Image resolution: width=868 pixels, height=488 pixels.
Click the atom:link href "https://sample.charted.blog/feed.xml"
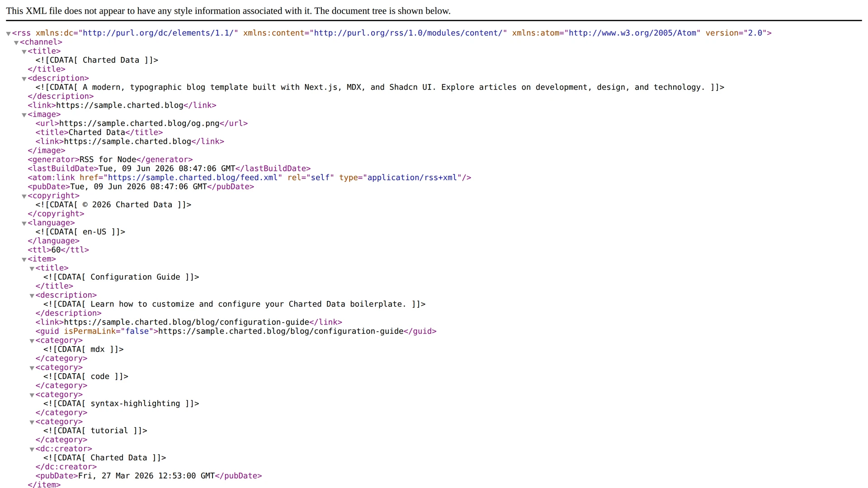click(193, 178)
